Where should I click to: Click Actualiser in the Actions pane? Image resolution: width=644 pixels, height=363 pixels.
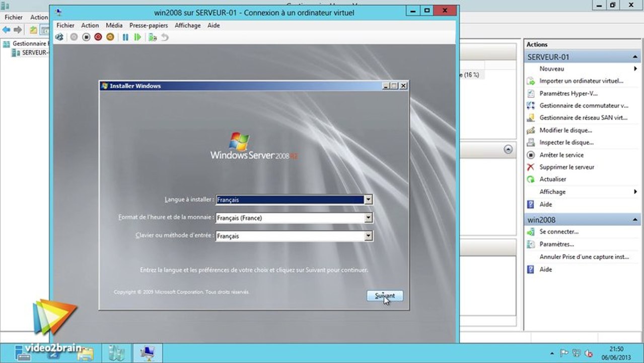[x=552, y=179]
